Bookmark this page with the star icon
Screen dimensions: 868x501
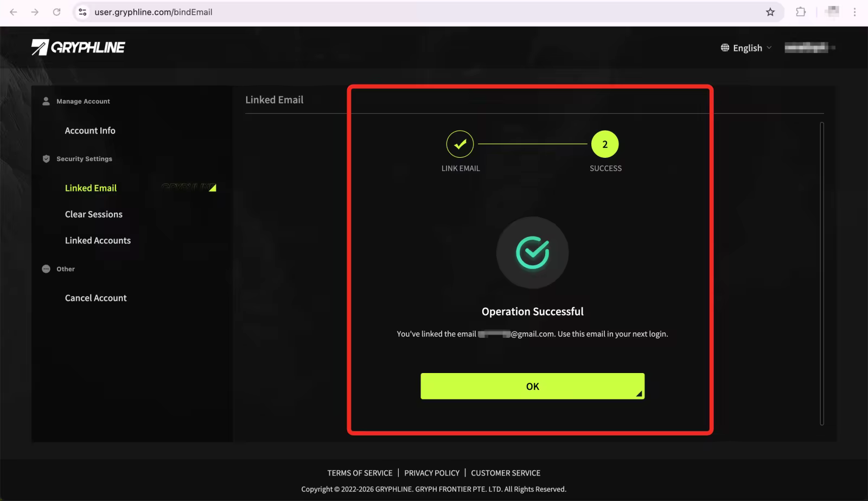(770, 12)
